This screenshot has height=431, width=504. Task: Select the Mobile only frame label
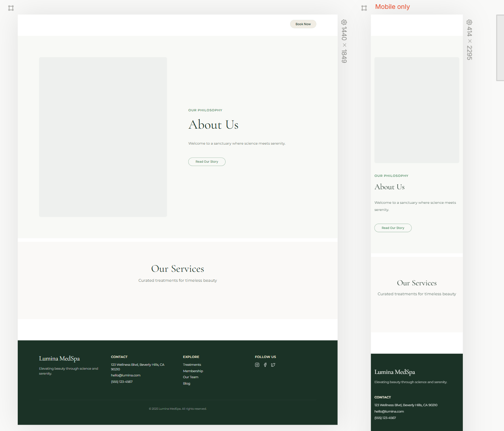[x=392, y=7]
